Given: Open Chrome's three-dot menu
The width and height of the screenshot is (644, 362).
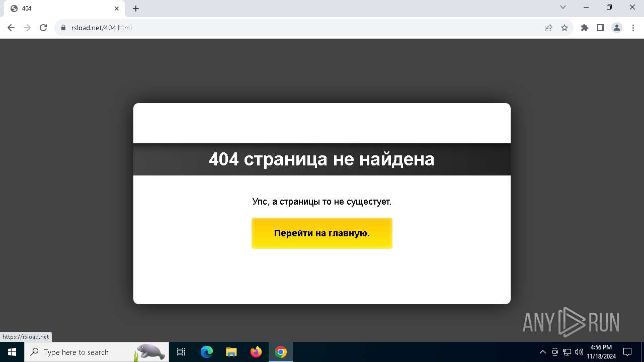Looking at the screenshot, I should [x=633, y=28].
